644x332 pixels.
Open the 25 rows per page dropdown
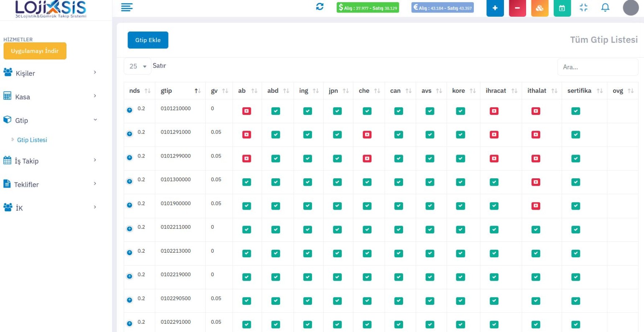[x=138, y=66]
